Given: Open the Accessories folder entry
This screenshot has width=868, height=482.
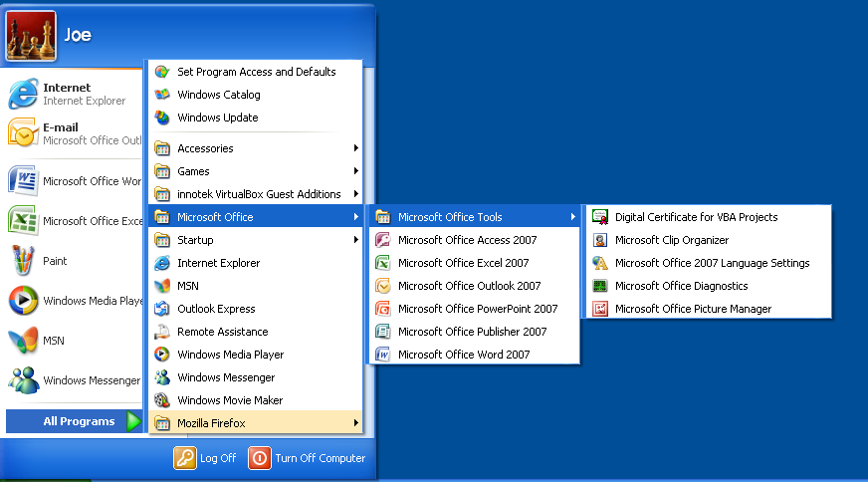Looking at the screenshot, I should [255, 148].
